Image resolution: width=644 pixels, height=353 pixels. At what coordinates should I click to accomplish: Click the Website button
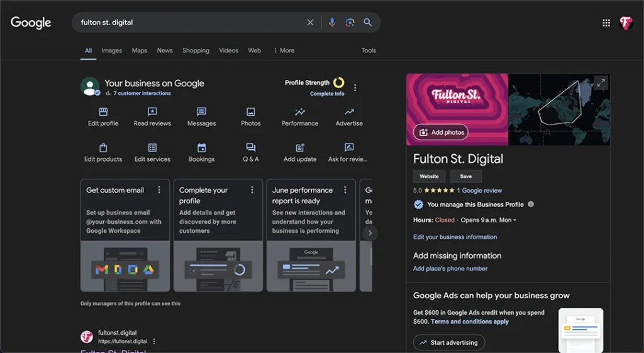tap(429, 176)
